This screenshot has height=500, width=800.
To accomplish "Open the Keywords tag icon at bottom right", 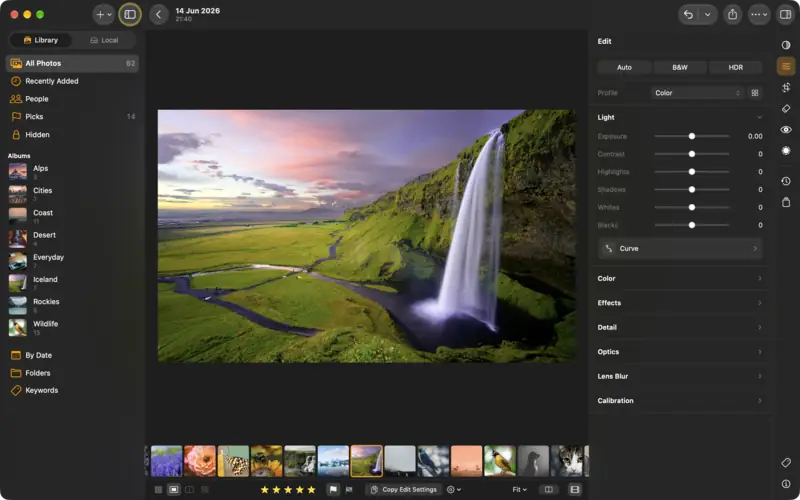I will 786,463.
